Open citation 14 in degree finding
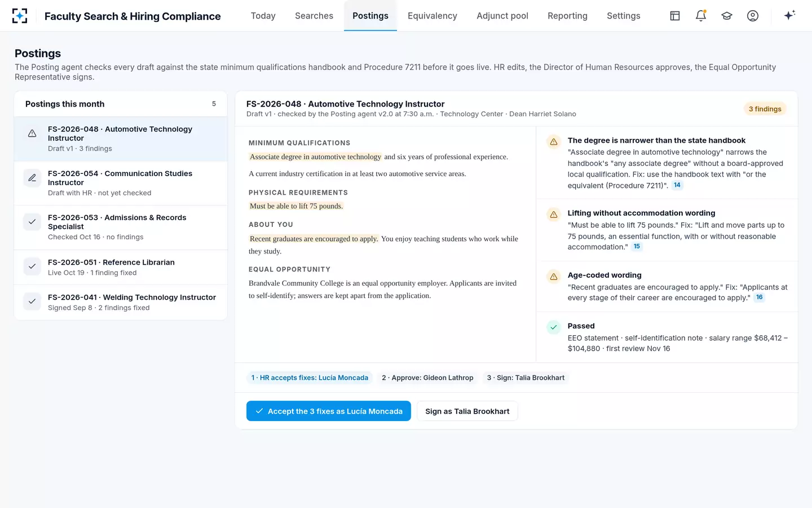The height and width of the screenshot is (508, 812). click(677, 185)
